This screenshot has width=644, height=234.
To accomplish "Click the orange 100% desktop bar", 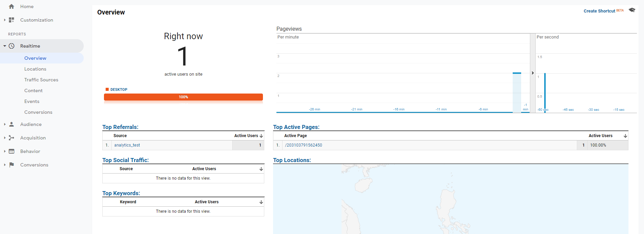I will pos(183,97).
